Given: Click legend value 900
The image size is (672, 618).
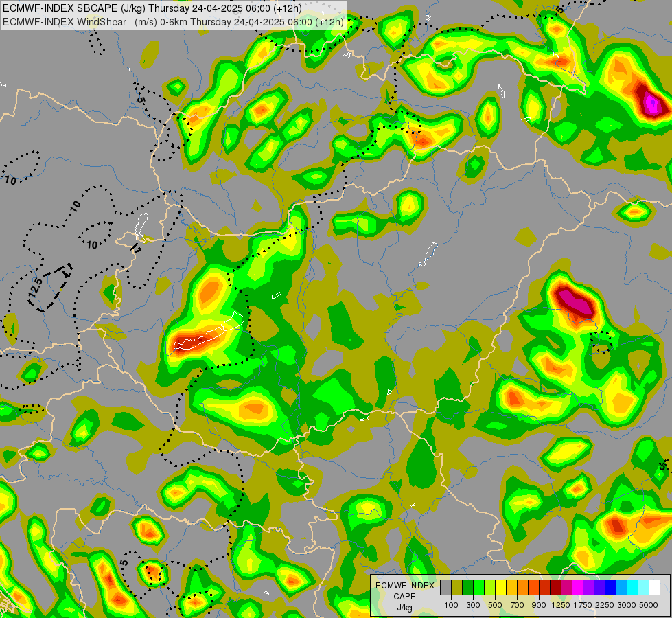Looking at the screenshot, I should point(539,605).
